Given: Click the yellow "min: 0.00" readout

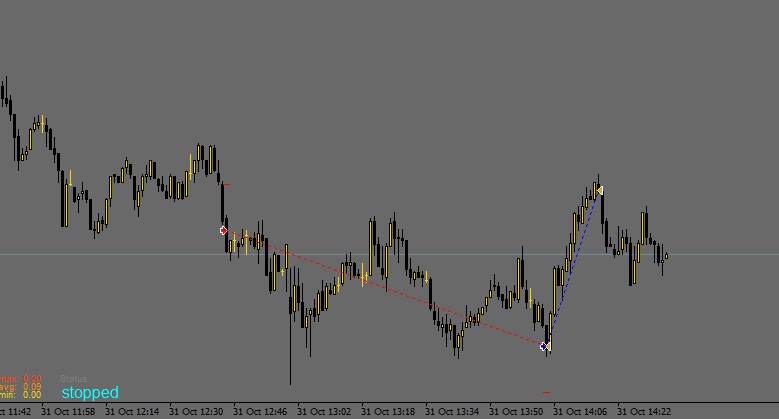Looking at the screenshot, I should pos(21,395).
